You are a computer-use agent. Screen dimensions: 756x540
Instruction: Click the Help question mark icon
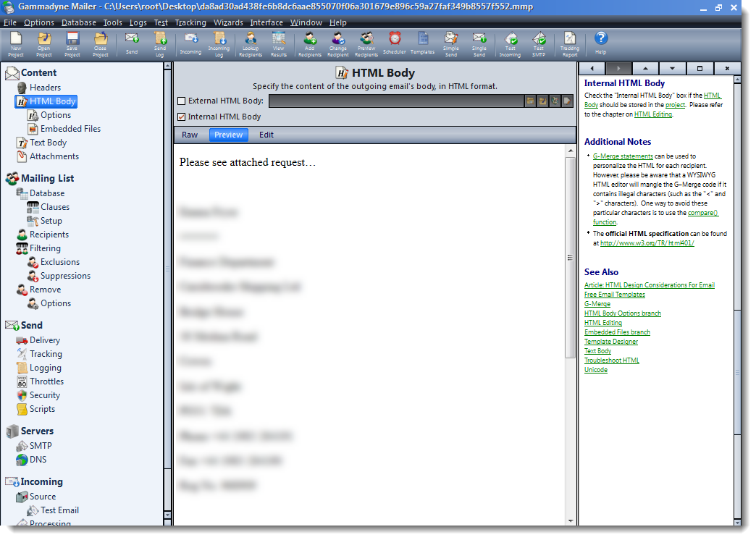pyautogui.click(x=601, y=43)
